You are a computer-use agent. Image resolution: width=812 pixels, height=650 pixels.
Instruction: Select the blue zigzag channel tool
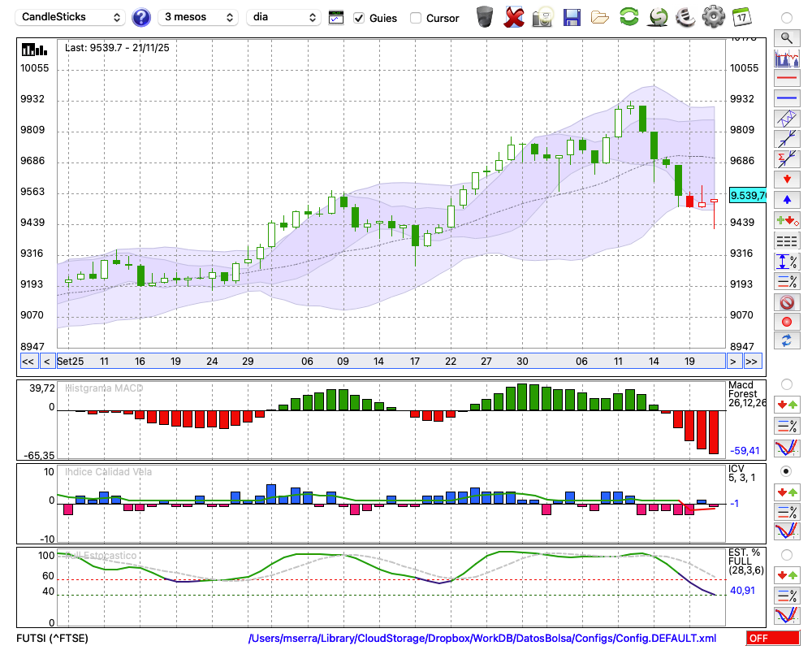click(x=787, y=118)
